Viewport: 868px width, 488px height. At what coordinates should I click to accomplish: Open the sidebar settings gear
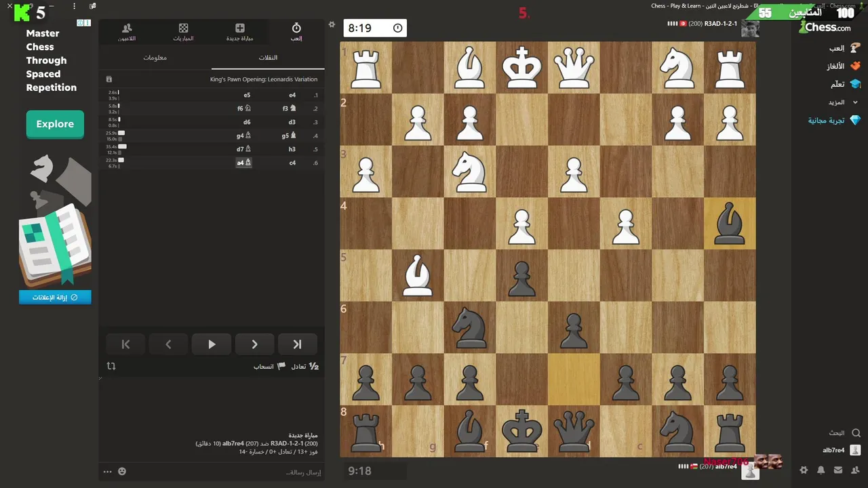[x=804, y=470]
